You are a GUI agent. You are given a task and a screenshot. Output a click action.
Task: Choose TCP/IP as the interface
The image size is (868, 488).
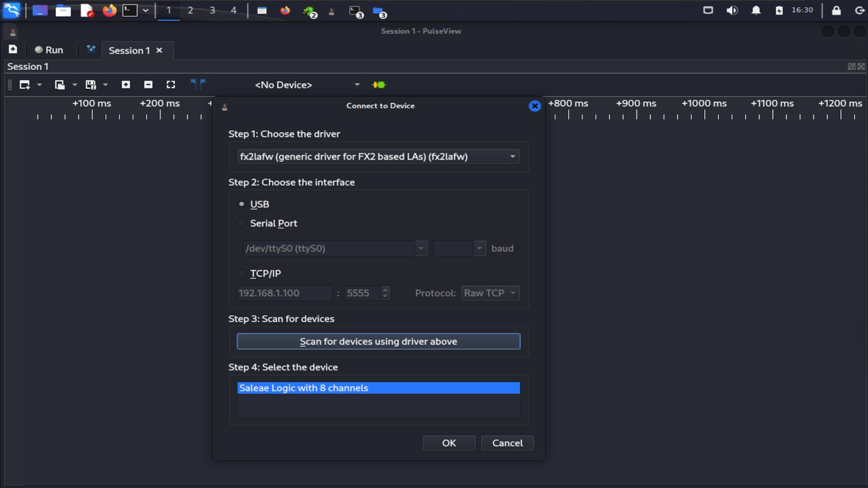click(x=241, y=273)
